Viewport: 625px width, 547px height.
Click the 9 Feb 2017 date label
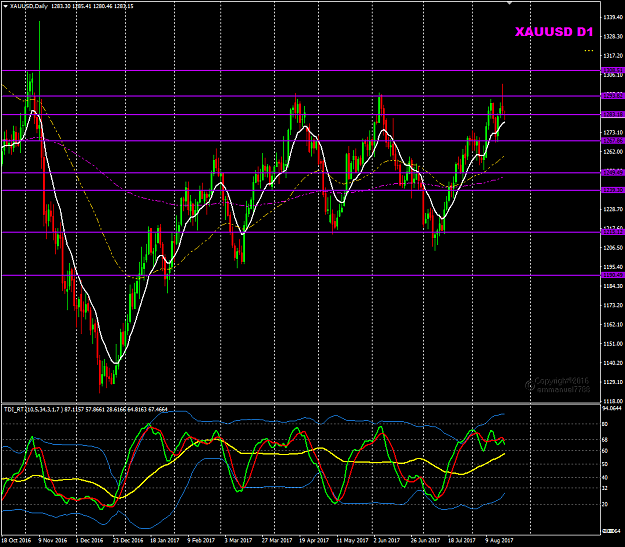click(201, 541)
